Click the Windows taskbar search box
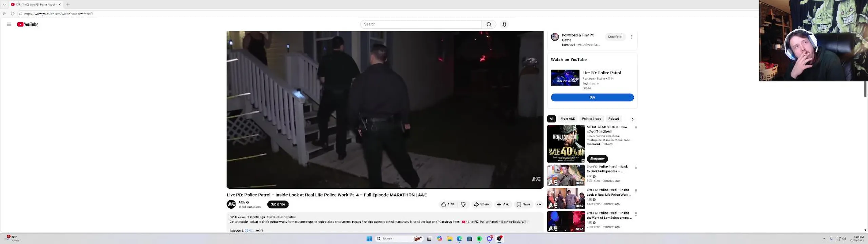This screenshot has height=244, width=868. pos(399,239)
